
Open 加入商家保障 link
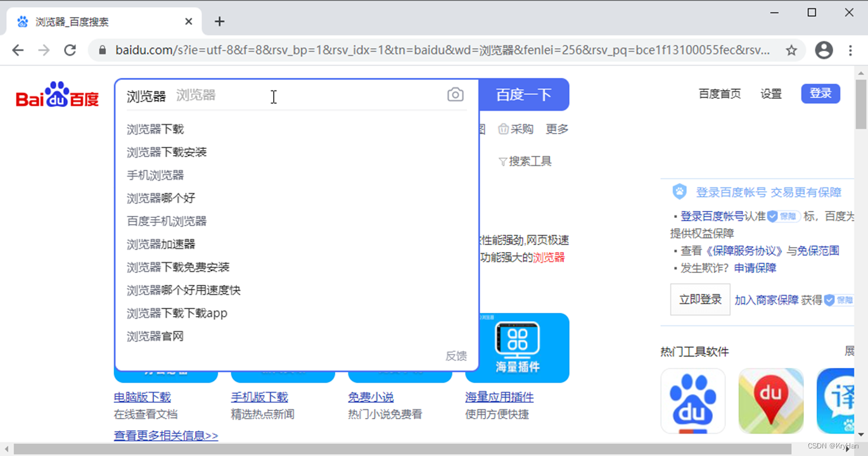click(767, 300)
